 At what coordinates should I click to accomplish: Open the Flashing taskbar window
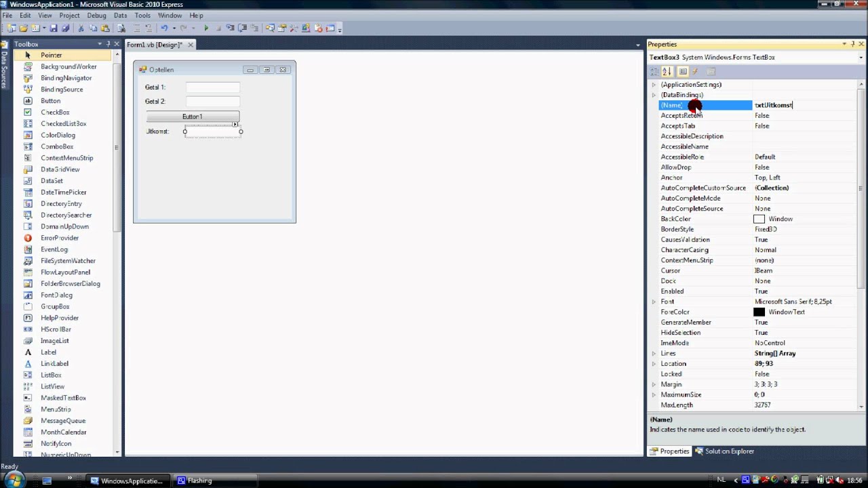214,481
